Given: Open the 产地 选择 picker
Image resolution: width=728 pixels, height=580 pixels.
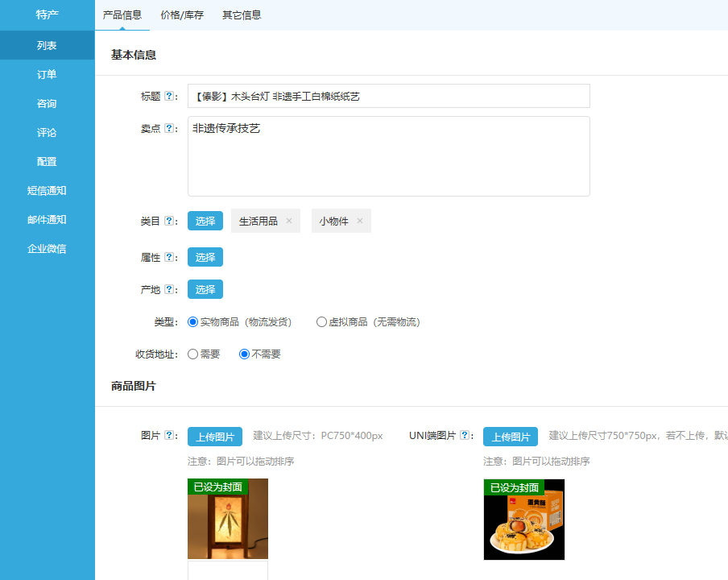Looking at the screenshot, I should tap(205, 290).
